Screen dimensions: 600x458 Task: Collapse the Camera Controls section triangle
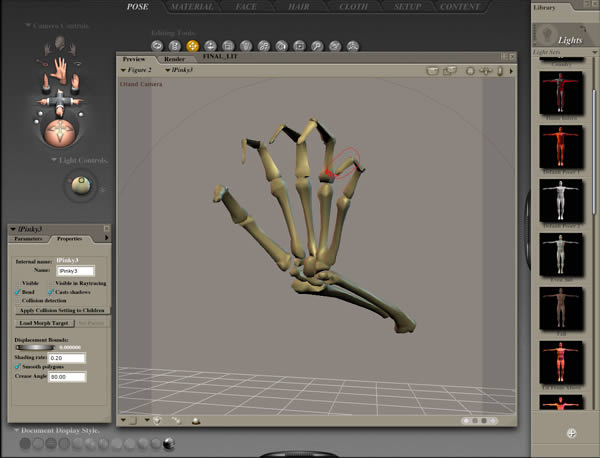pyautogui.click(x=28, y=26)
